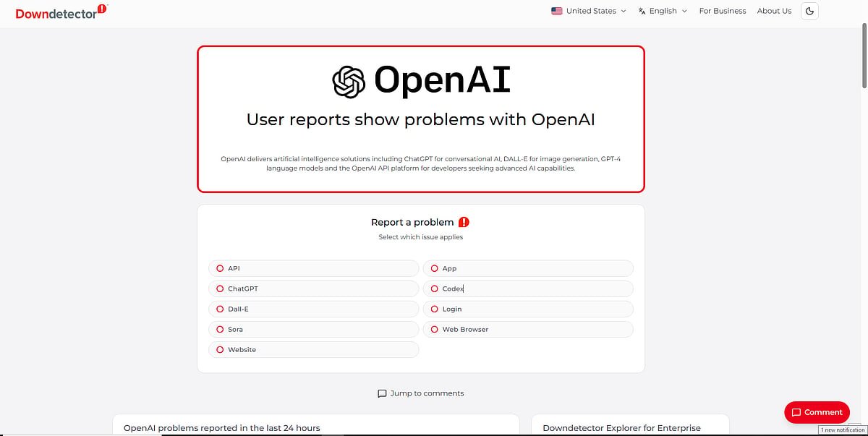
Task: Click the red Comment button
Action: tap(817, 412)
